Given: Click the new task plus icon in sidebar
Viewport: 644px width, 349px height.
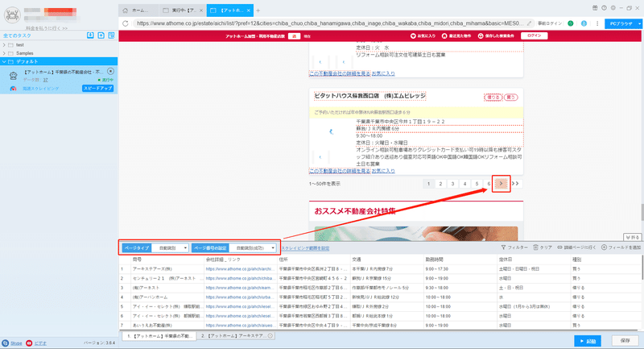Looking at the screenshot, I should (x=101, y=35).
